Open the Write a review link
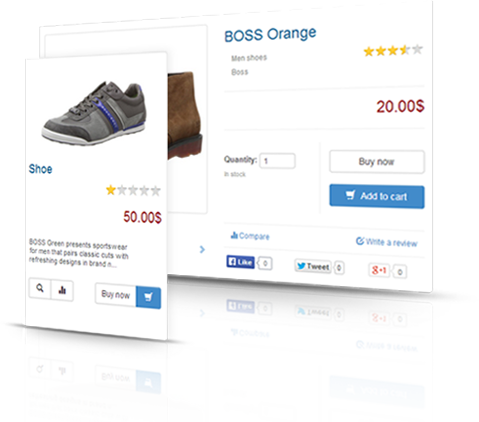Screen dimensions: 479x422 tap(387, 242)
